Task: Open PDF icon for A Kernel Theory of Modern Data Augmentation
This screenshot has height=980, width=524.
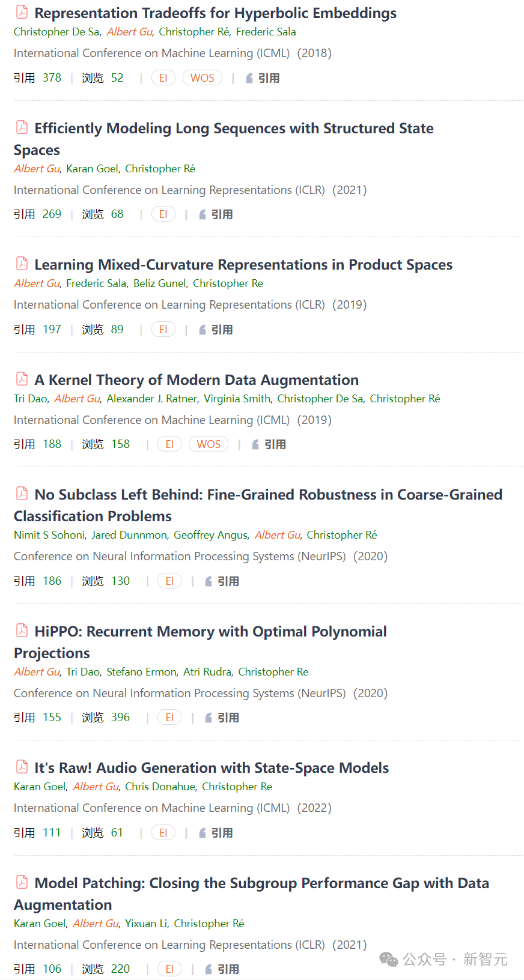Action: (x=22, y=378)
